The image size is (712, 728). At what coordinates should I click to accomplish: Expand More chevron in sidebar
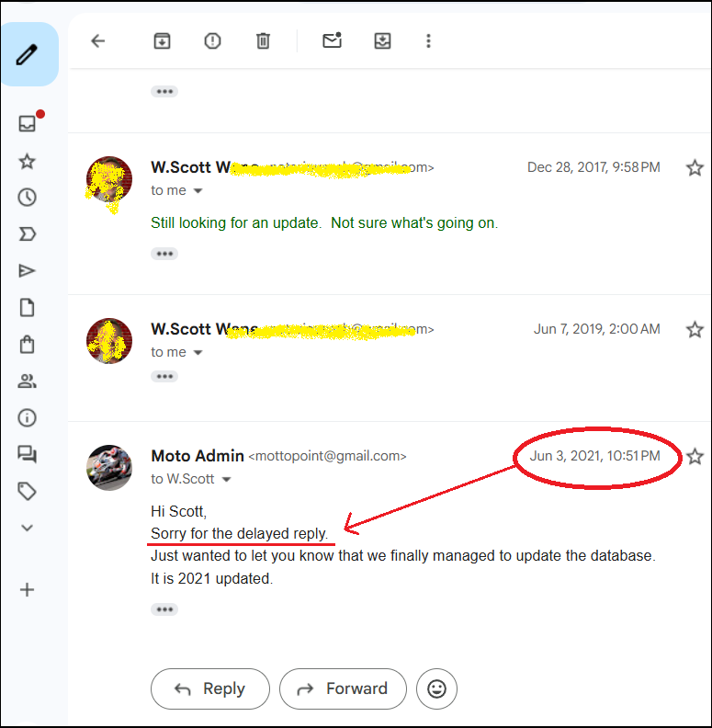pyautogui.click(x=27, y=528)
